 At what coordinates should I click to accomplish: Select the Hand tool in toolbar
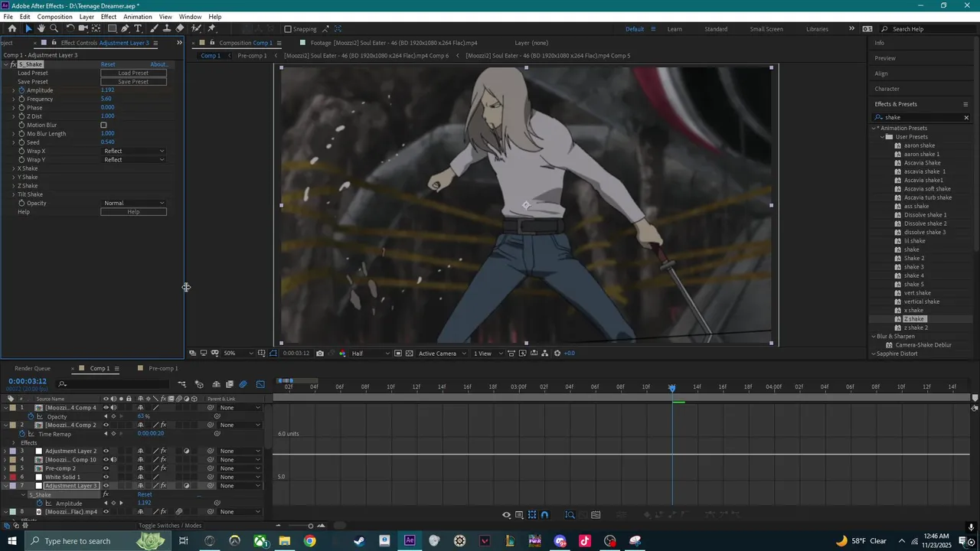click(x=41, y=28)
